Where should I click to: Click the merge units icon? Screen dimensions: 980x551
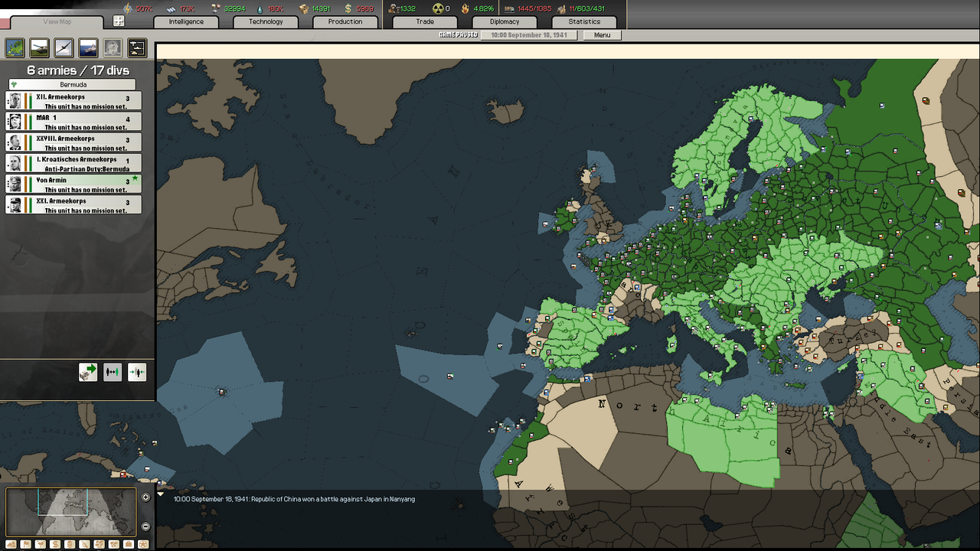point(137,372)
